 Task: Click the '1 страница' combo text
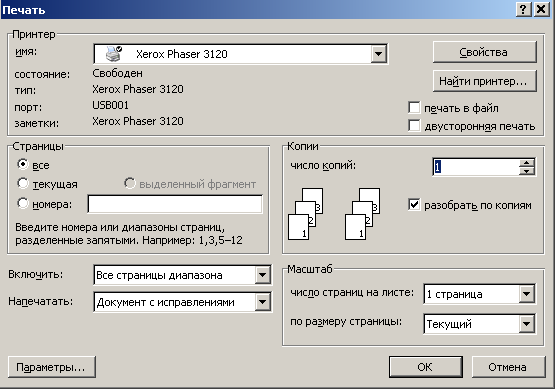click(x=454, y=294)
